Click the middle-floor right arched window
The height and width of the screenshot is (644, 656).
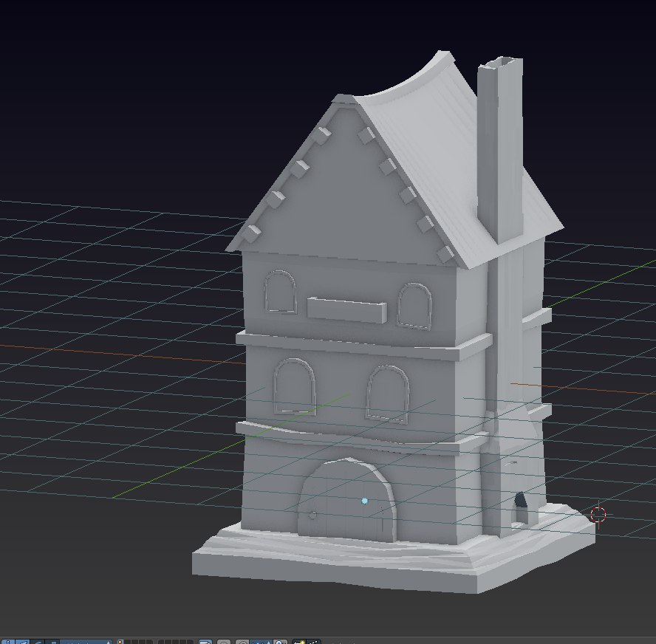click(387, 394)
